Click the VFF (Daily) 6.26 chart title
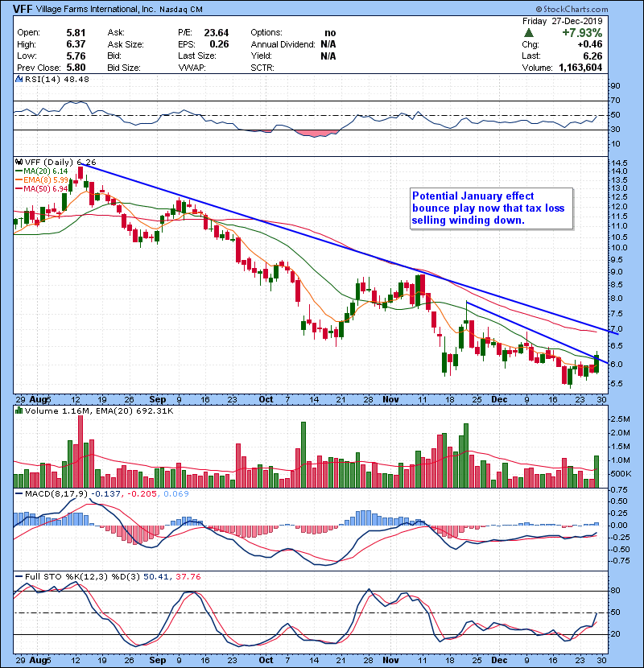This screenshot has height=668, width=644. (60, 163)
